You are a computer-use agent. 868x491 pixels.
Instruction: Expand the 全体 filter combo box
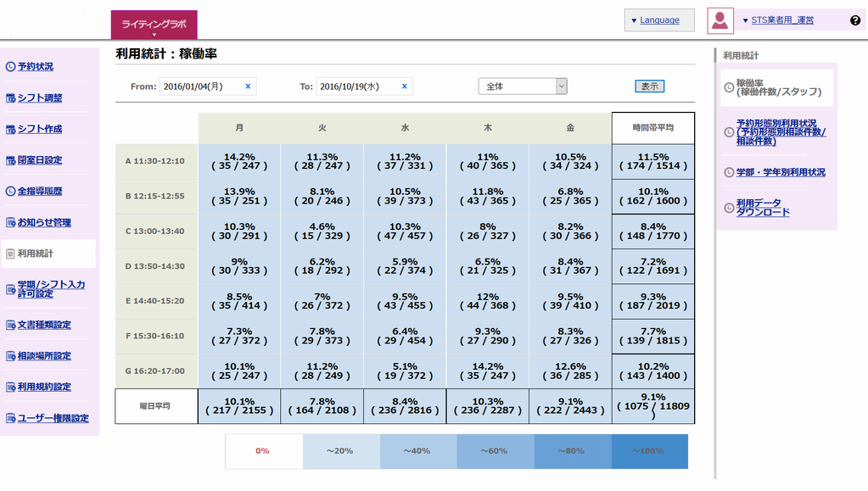523,86
